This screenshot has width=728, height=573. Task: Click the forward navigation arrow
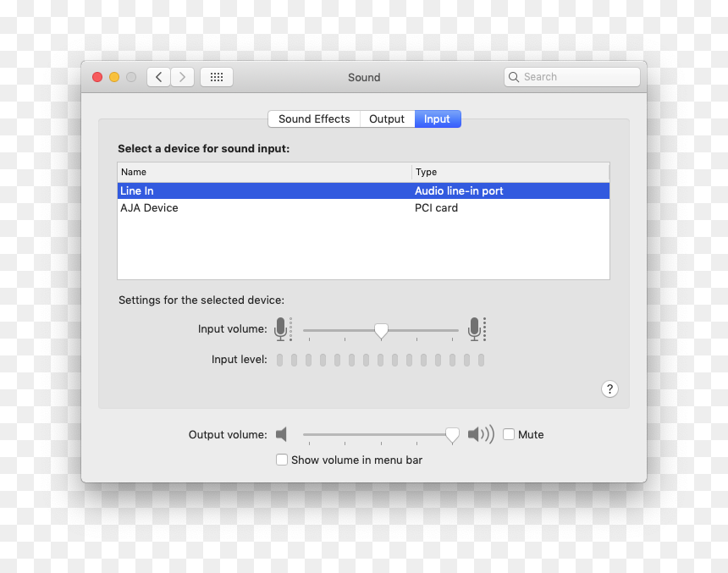point(183,77)
